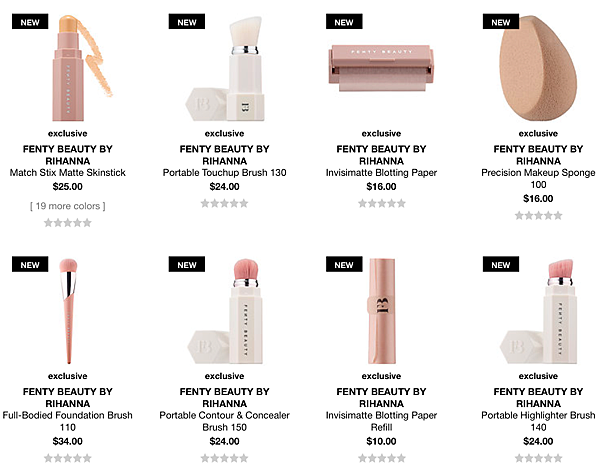
Task: Click star rating under Makeup Sponge
Action: point(538,215)
